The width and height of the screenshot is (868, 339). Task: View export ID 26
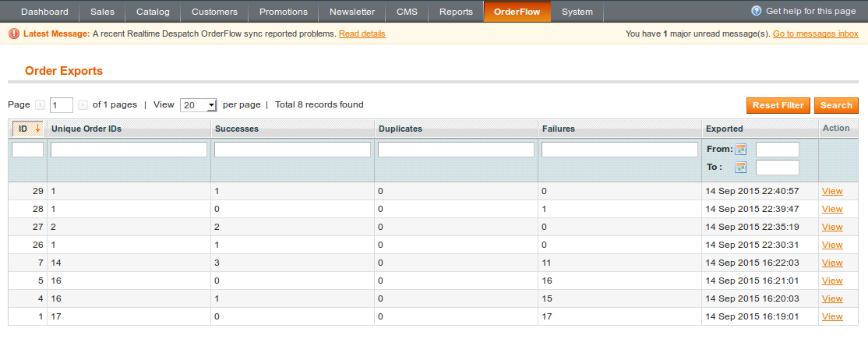pyautogui.click(x=832, y=245)
